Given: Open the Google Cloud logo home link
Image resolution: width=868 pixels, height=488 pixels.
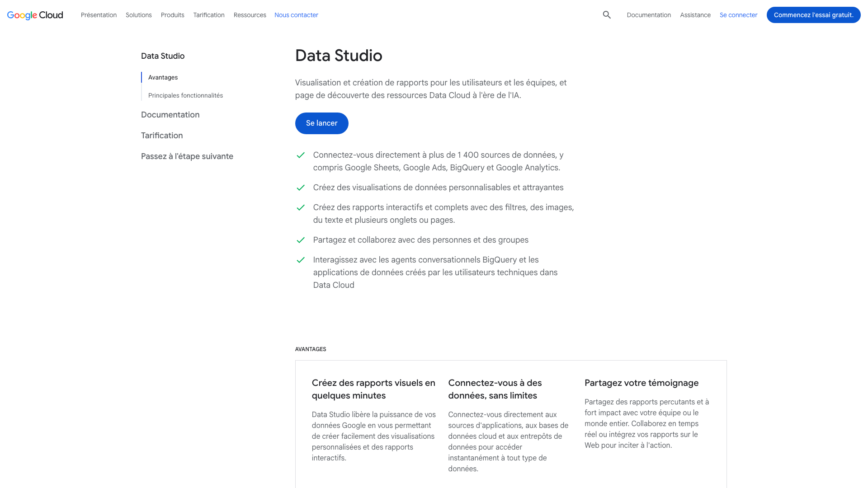Looking at the screenshot, I should 35,15.
